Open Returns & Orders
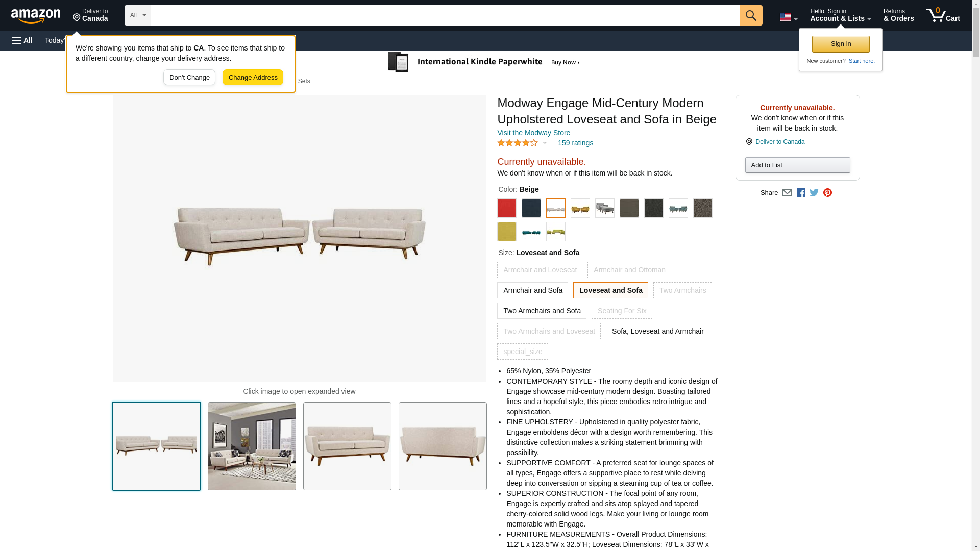 point(898,15)
